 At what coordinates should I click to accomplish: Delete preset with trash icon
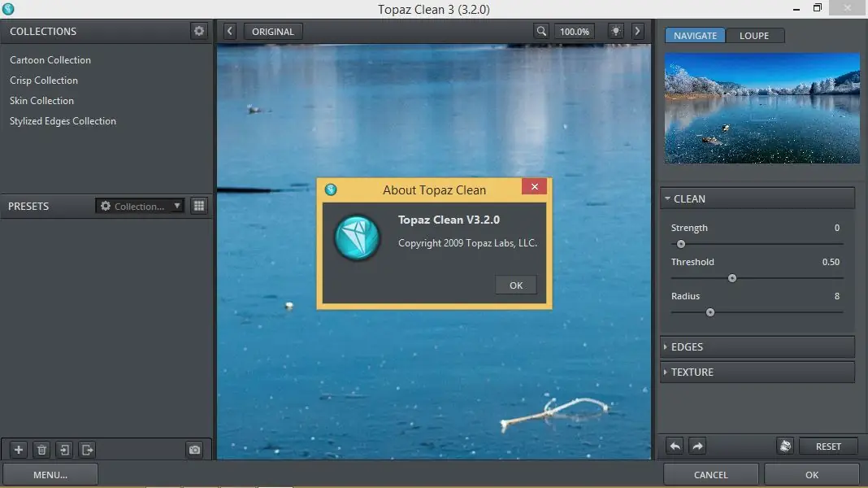41,450
